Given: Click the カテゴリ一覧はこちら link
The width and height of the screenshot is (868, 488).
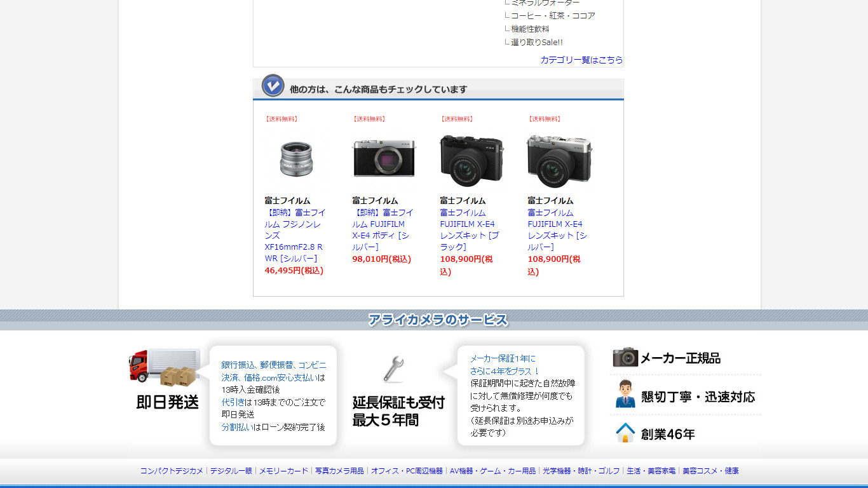Looking at the screenshot, I should [581, 60].
